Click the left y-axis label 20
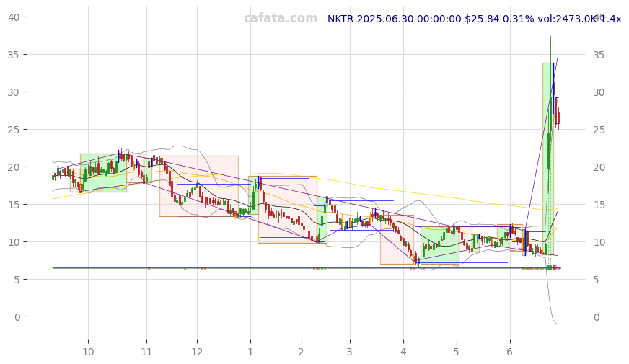This screenshot has height=364, width=629. point(13,167)
